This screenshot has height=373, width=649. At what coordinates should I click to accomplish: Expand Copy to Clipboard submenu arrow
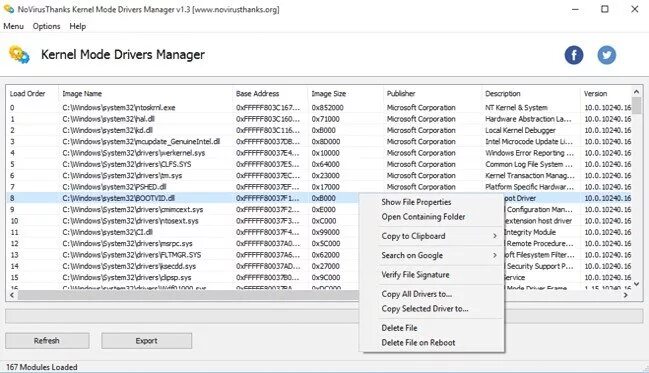tap(495, 236)
